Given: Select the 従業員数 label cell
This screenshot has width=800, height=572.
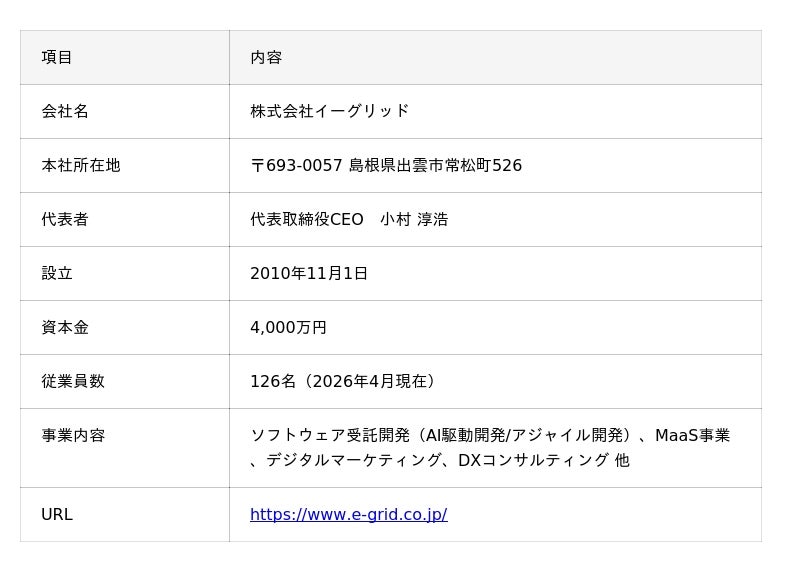Looking at the screenshot, I should pyautogui.click(x=73, y=381).
